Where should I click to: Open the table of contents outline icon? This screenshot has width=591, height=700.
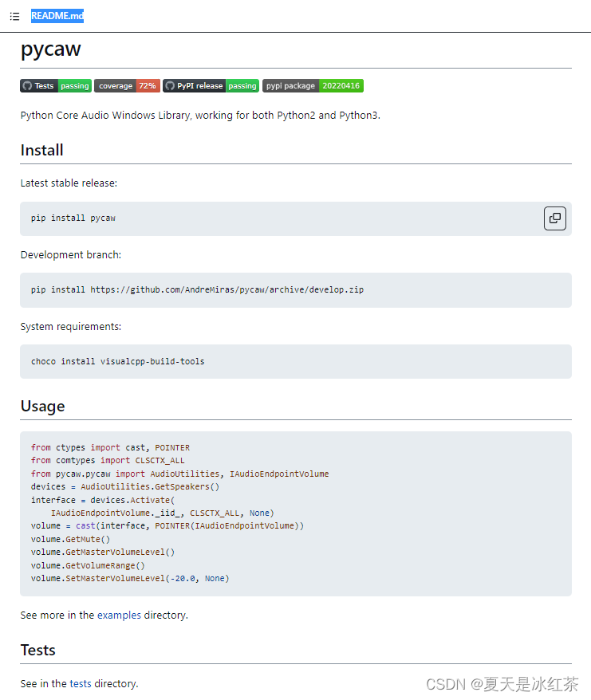(x=14, y=17)
